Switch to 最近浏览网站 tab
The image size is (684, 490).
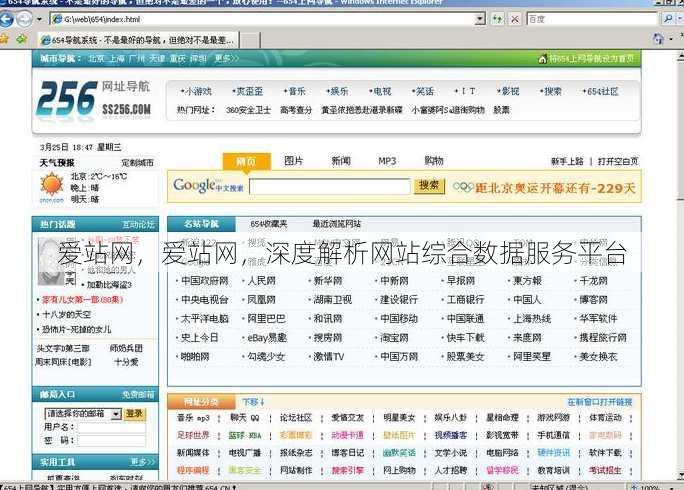coord(337,224)
